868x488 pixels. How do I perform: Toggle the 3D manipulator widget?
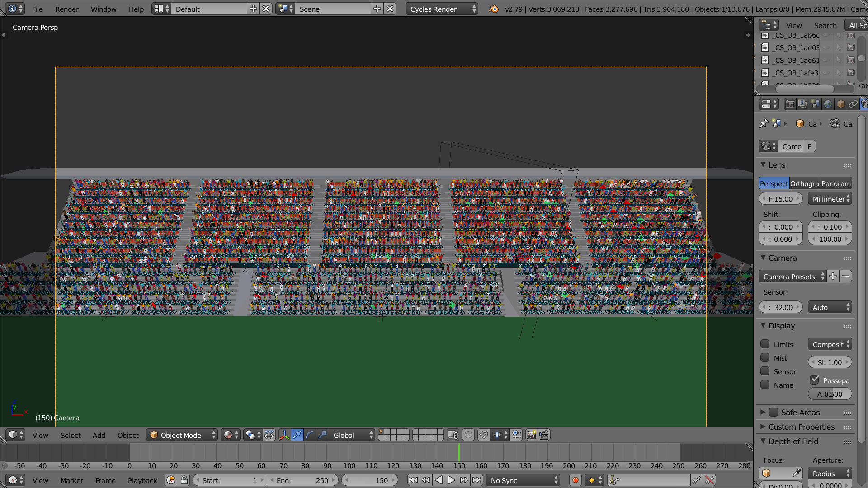pyautogui.click(x=284, y=435)
